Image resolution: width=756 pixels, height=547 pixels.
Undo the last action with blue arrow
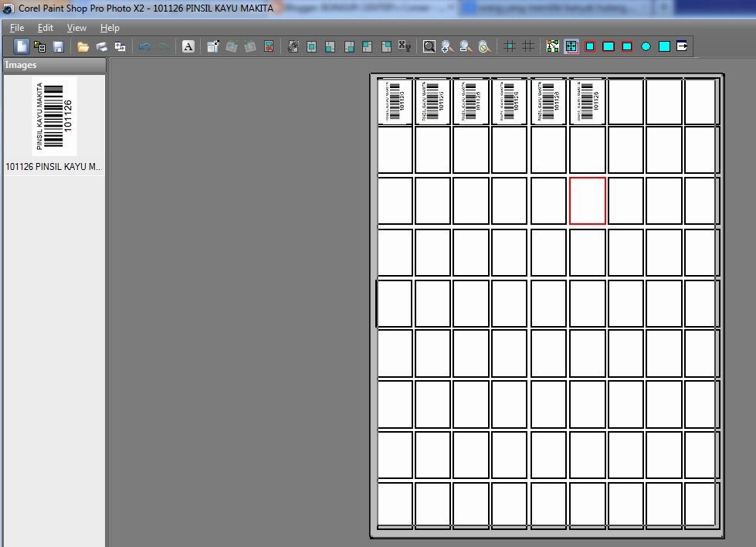coord(144,46)
